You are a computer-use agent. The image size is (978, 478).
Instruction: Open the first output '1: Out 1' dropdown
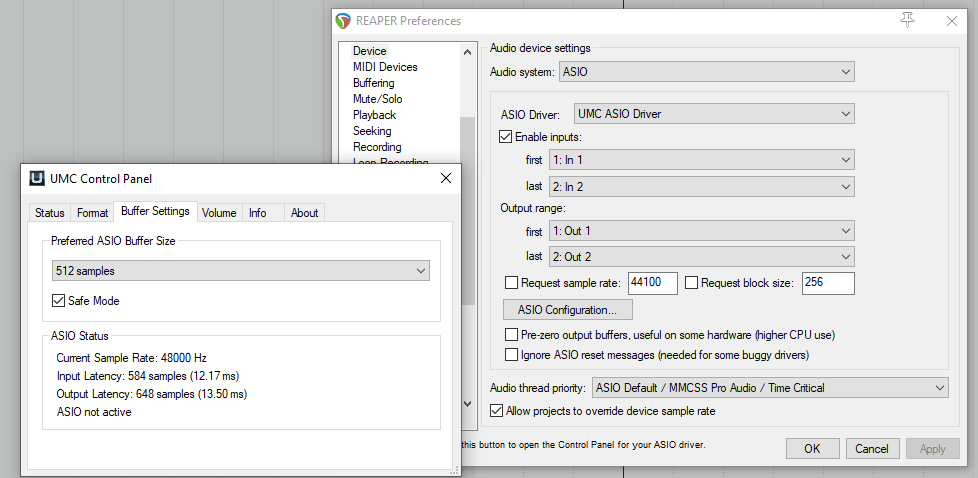[x=702, y=231]
